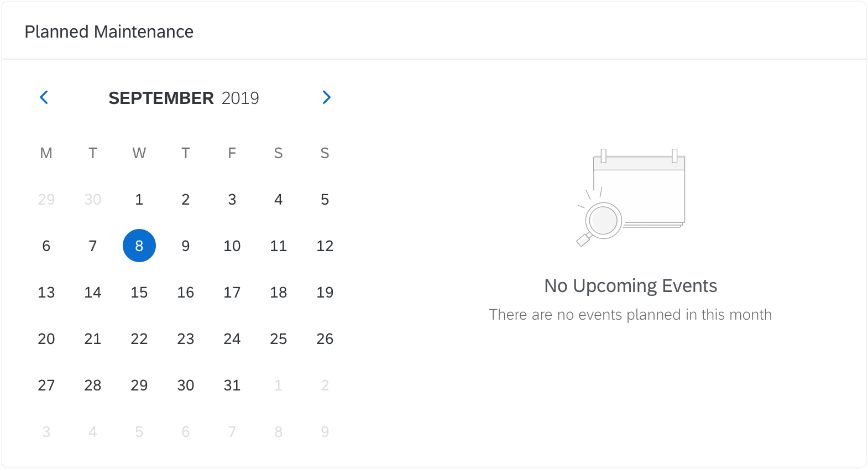The height and width of the screenshot is (469, 868).
Task: Choose date 31 in the last full row
Action: 232,385
